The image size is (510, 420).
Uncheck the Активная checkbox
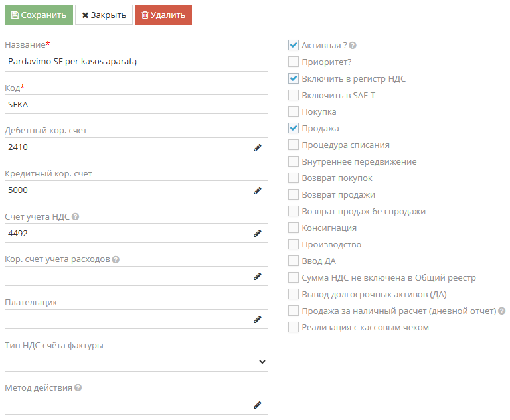pyautogui.click(x=294, y=45)
